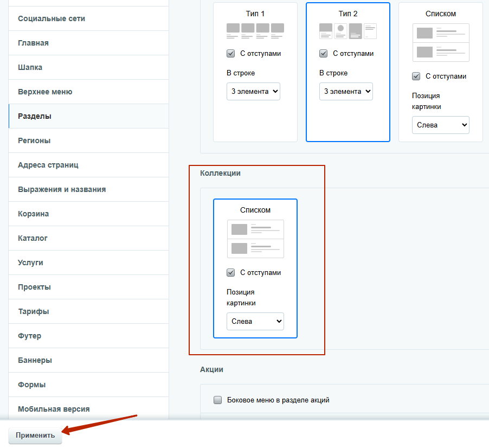Image resolution: width=489 pixels, height=448 pixels.
Task: Click the Применить button
Action: pyautogui.click(x=35, y=436)
